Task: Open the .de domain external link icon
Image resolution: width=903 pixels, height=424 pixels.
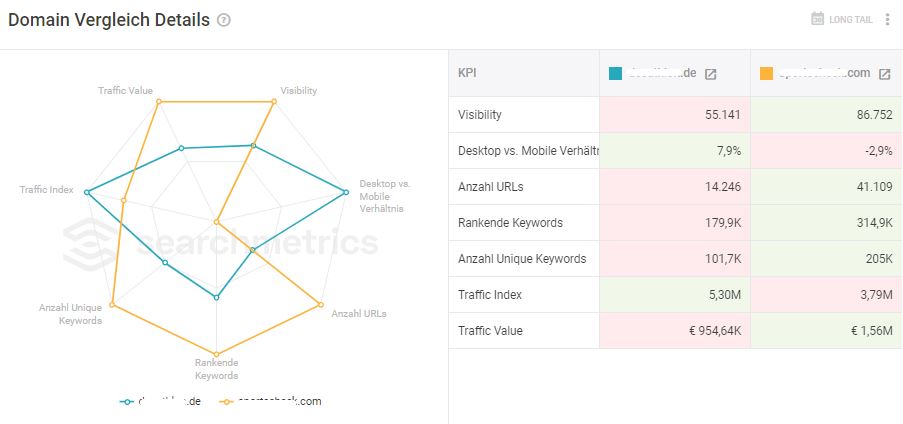Action: (711, 74)
